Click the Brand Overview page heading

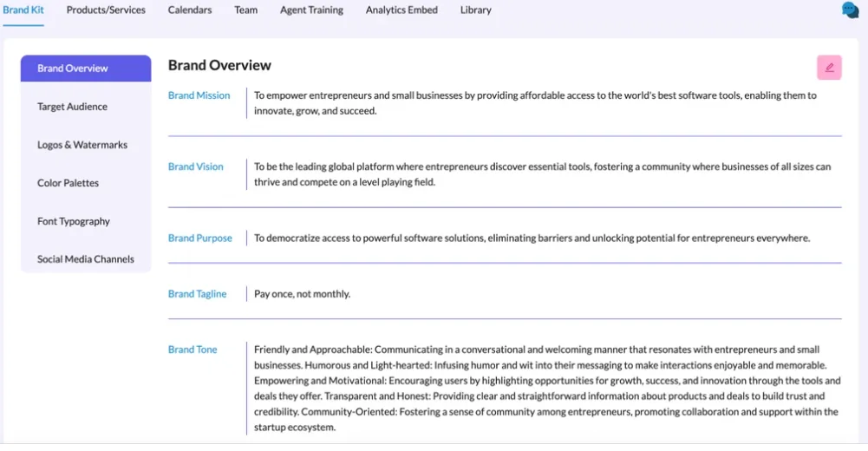point(219,65)
